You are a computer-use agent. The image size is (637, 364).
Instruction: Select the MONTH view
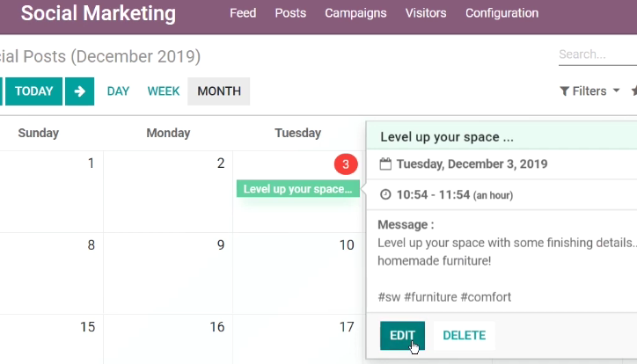[219, 91]
